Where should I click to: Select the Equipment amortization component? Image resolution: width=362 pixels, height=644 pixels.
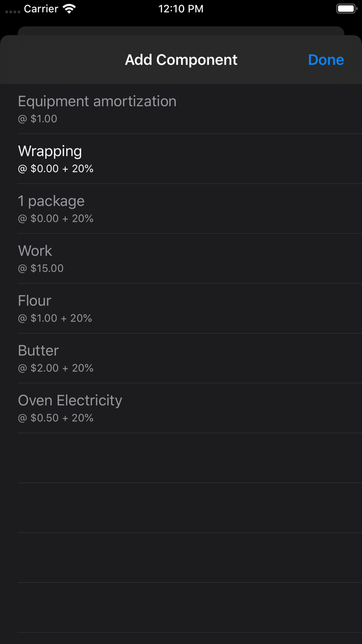[97, 101]
